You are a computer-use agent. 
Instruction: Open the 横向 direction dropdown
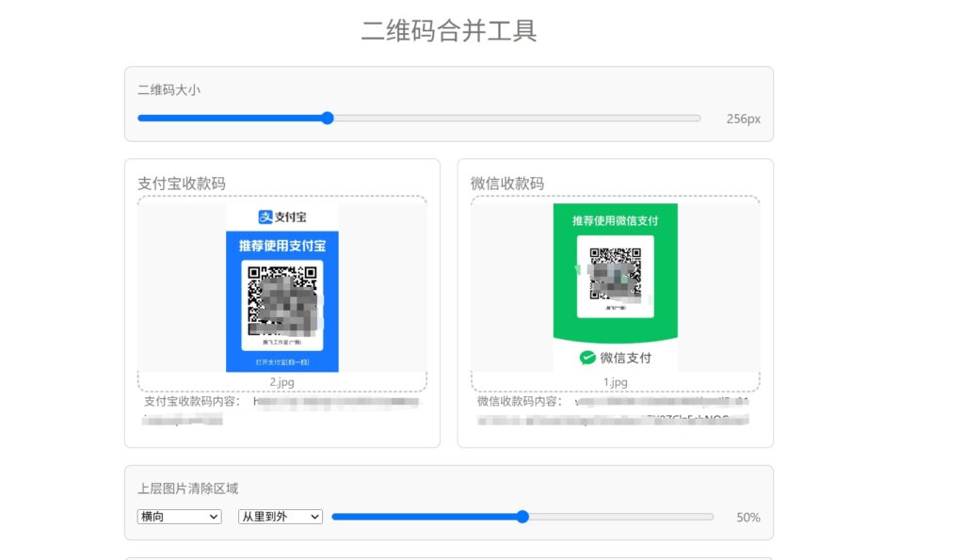tap(179, 517)
